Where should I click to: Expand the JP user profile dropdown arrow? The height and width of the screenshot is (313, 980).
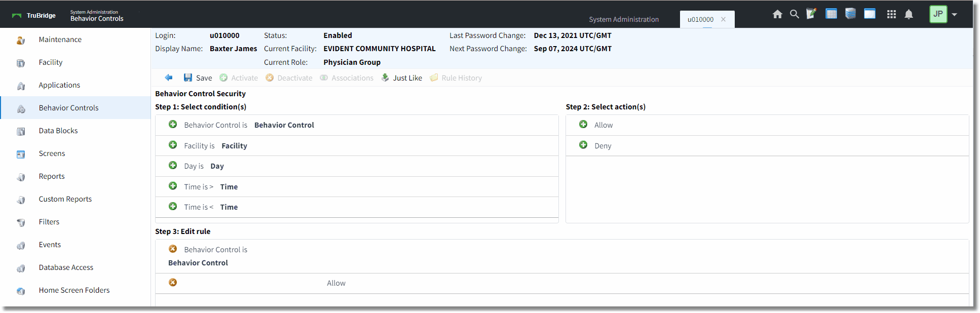955,14
